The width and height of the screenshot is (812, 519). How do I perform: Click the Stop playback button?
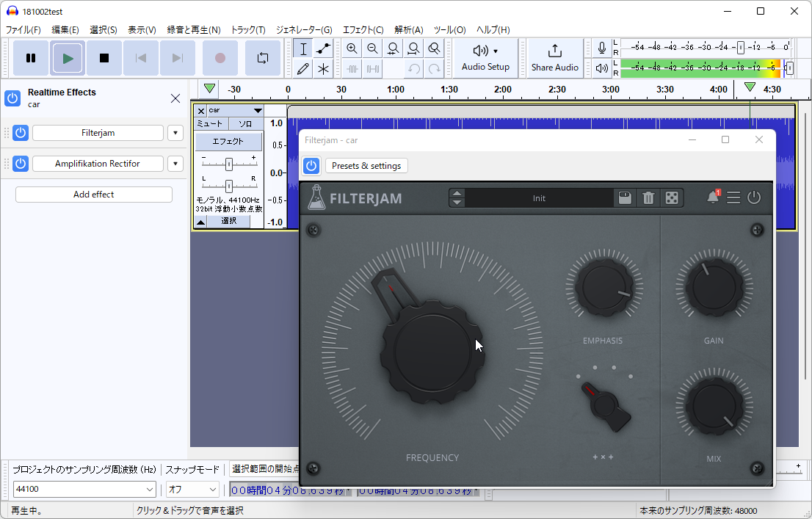pos(104,58)
